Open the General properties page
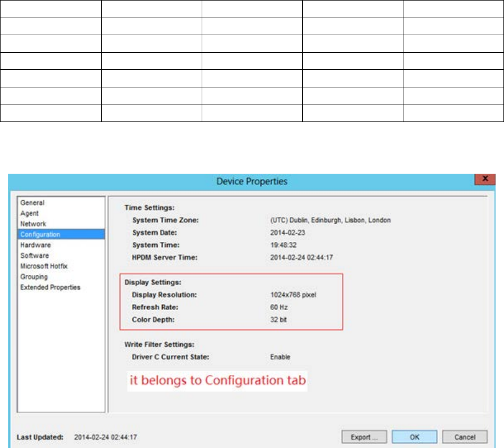Screen dimensions: 504x448 pyautogui.click(x=31, y=203)
